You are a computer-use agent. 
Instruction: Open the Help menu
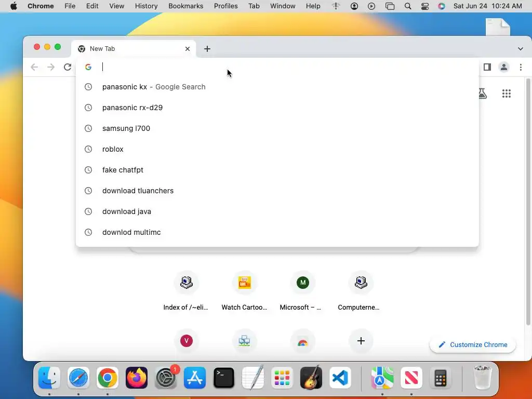[313, 6]
